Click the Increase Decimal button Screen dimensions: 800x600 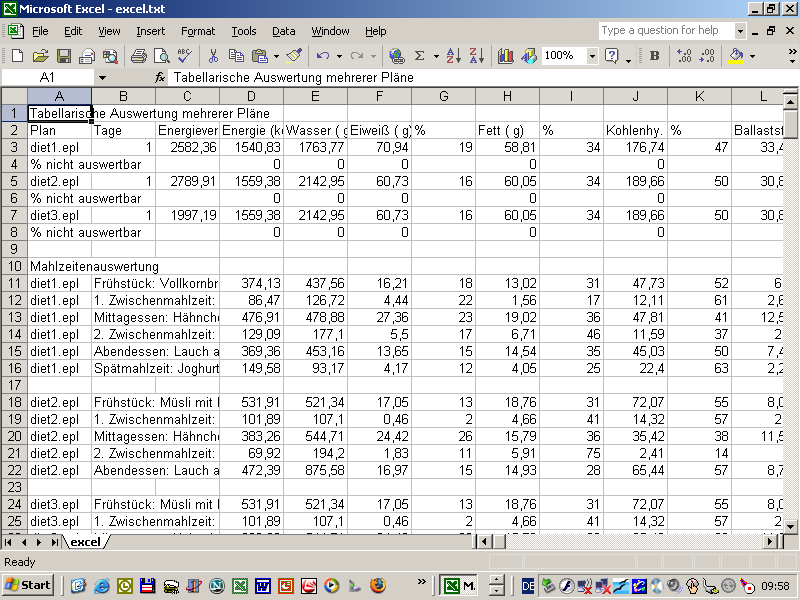pos(684,56)
